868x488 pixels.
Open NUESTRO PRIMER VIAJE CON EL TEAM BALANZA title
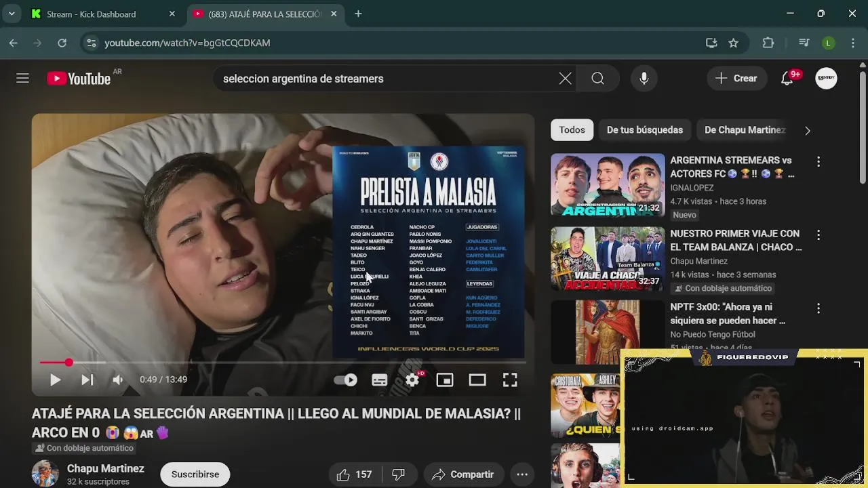pos(736,240)
